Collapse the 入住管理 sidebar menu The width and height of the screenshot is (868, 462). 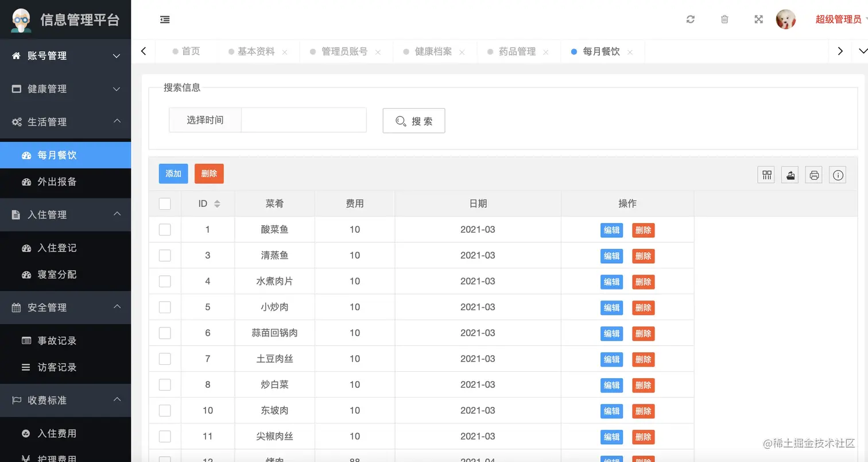click(65, 215)
